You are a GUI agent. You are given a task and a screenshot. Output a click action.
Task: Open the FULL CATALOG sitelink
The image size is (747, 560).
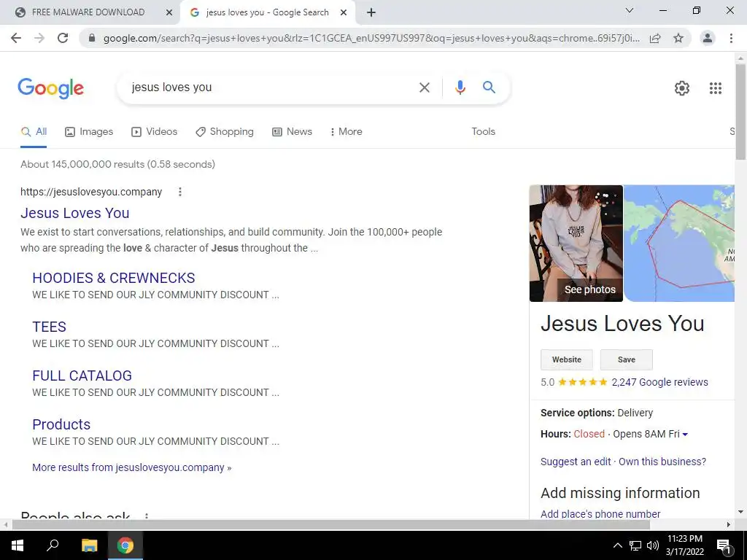click(82, 376)
